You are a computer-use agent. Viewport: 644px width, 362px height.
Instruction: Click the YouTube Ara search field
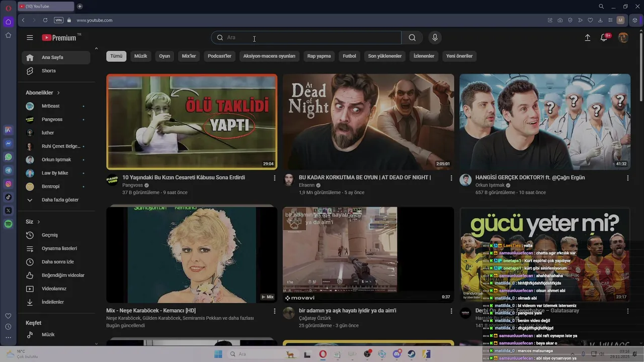point(306,38)
